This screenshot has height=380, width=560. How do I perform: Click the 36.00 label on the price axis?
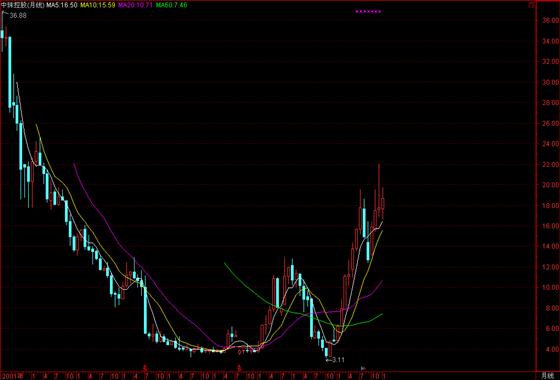click(x=550, y=21)
